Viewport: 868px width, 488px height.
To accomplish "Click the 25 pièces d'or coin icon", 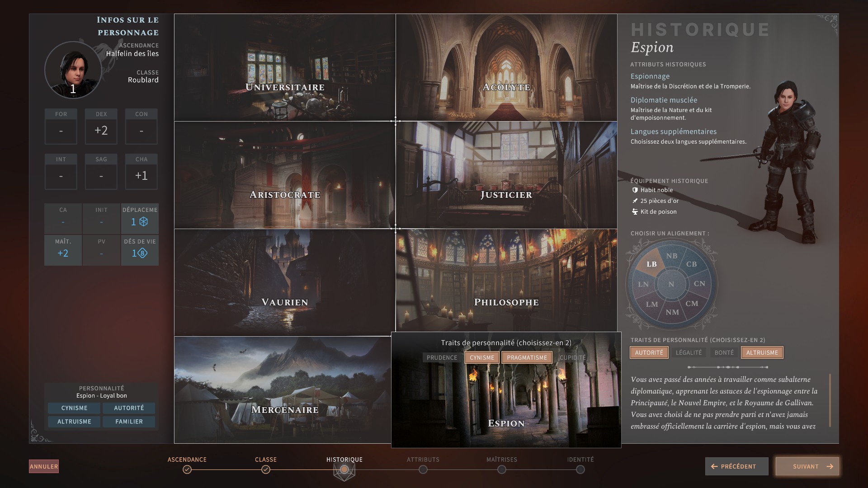I will (635, 201).
